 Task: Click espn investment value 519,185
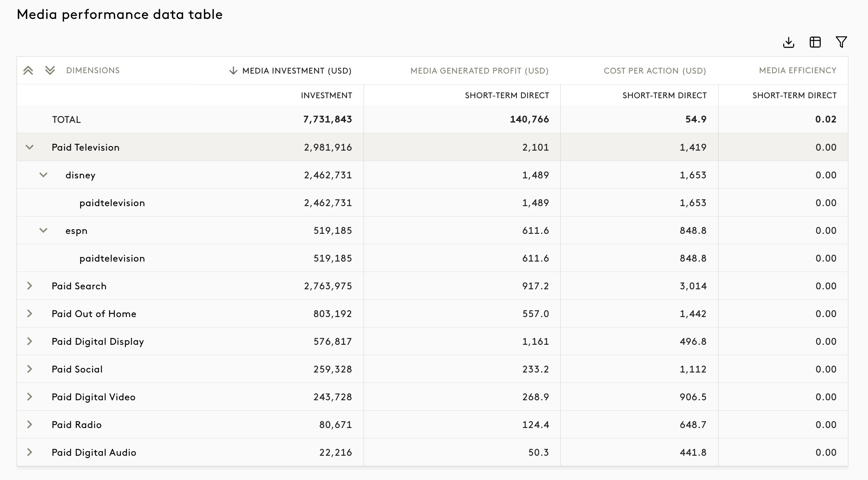click(333, 230)
